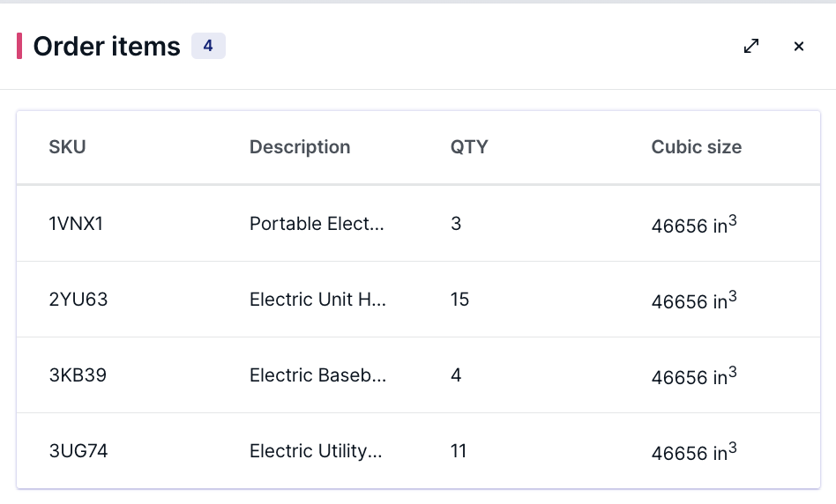Click the order items count badge
This screenshot has width=836, height=504.
point(208,46)
